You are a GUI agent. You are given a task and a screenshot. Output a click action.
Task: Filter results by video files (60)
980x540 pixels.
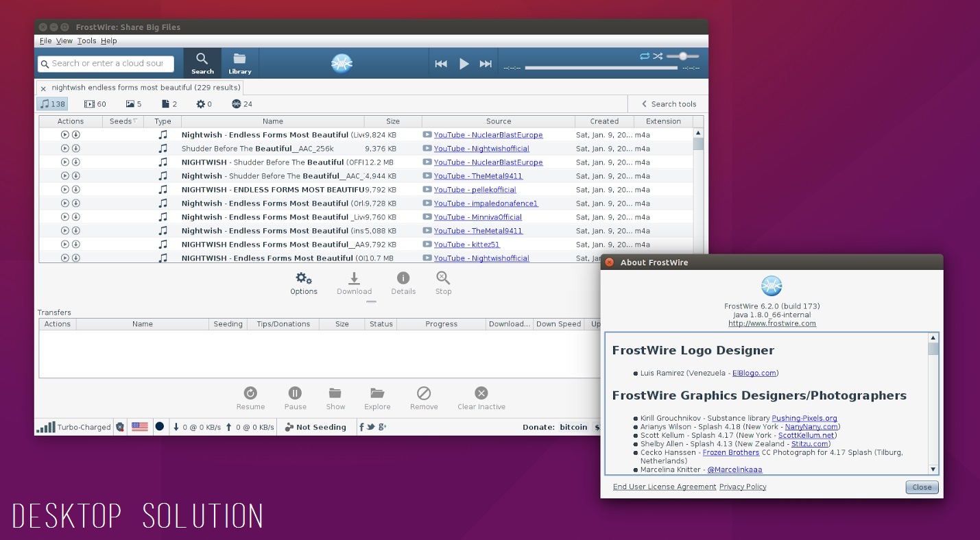coord(95,104)
